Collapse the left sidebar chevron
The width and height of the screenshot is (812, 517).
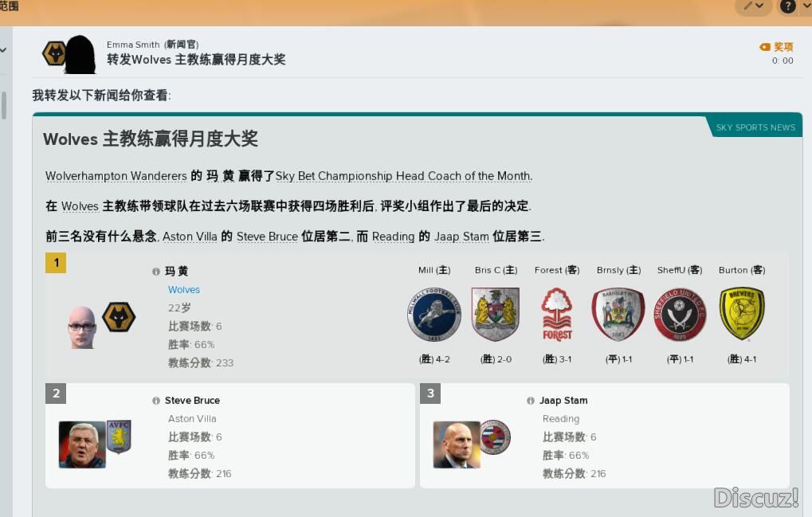[x=4, y=50]
